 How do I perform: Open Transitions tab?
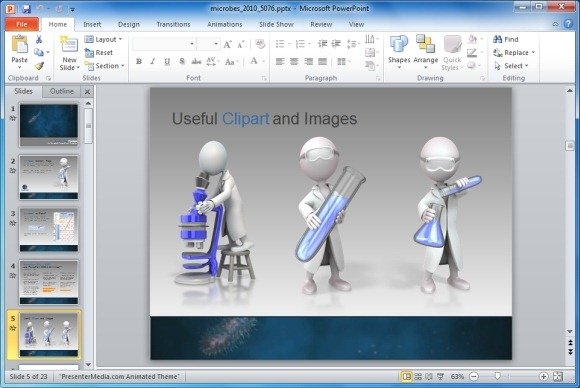pos(173,24)
